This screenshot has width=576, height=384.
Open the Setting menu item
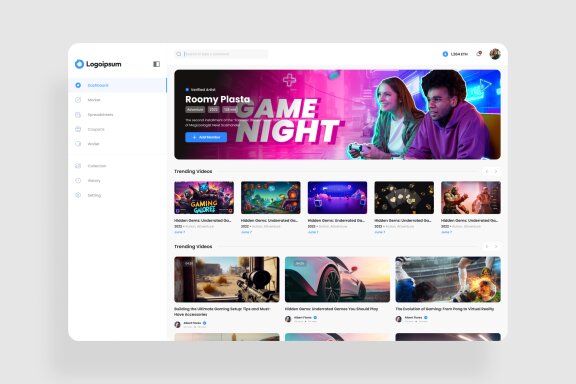pyautogui.click(x=118, y=195)
